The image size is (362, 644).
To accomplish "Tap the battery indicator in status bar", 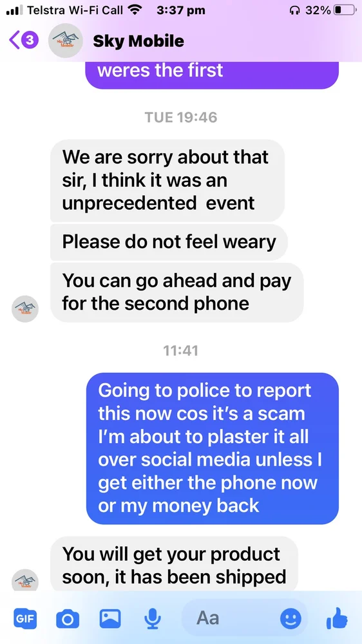I will [344, 11].
